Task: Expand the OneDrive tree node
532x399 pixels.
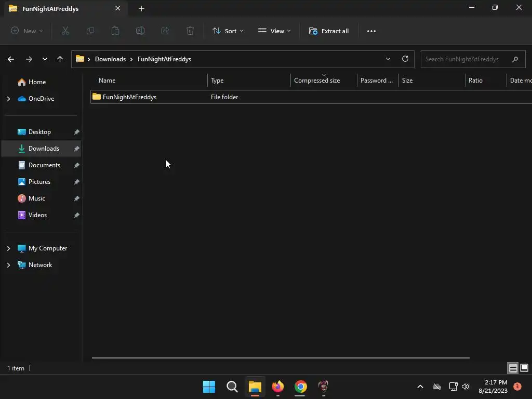Action: [9, 99]
